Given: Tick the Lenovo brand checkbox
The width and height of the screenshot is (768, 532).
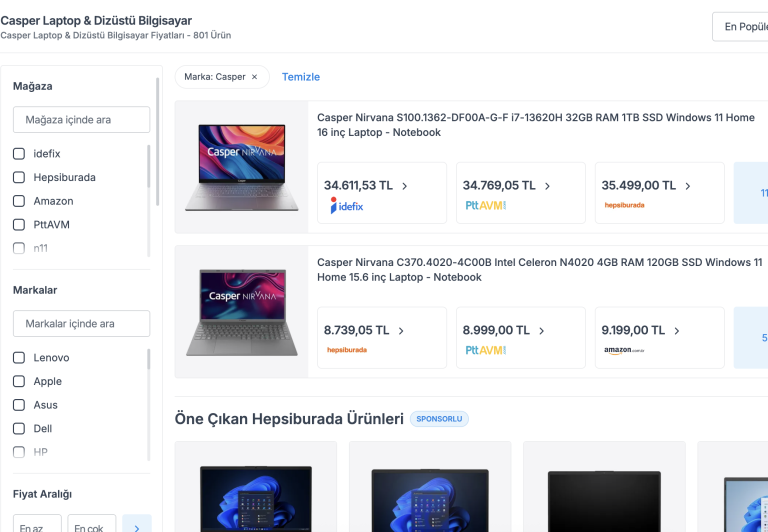Looking at the screenshot, I should pyautogui.click(x=19, y=357).
